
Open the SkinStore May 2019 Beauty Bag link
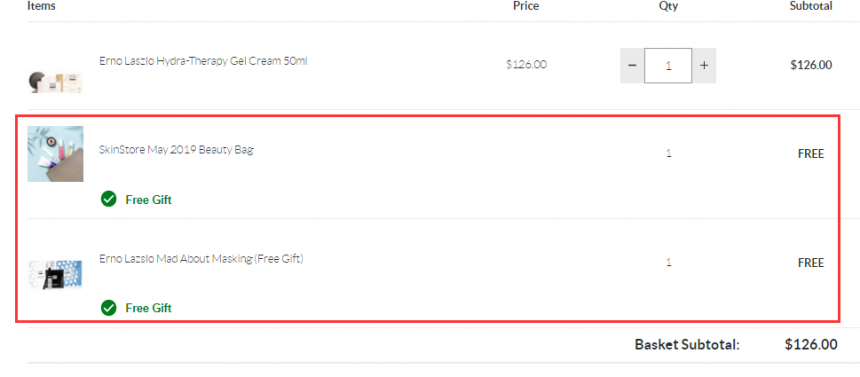coord(176,149)
